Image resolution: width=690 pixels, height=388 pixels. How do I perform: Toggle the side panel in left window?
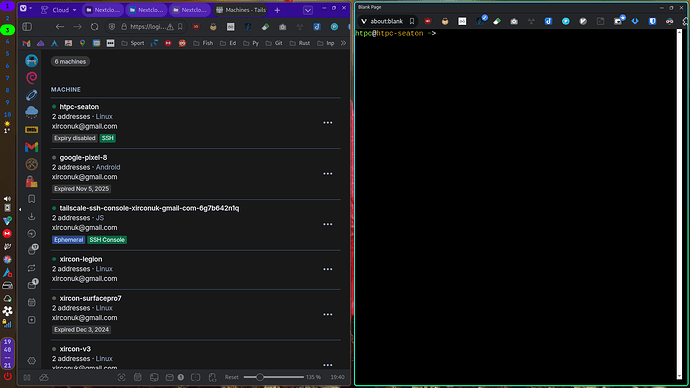tap(27, 27)
